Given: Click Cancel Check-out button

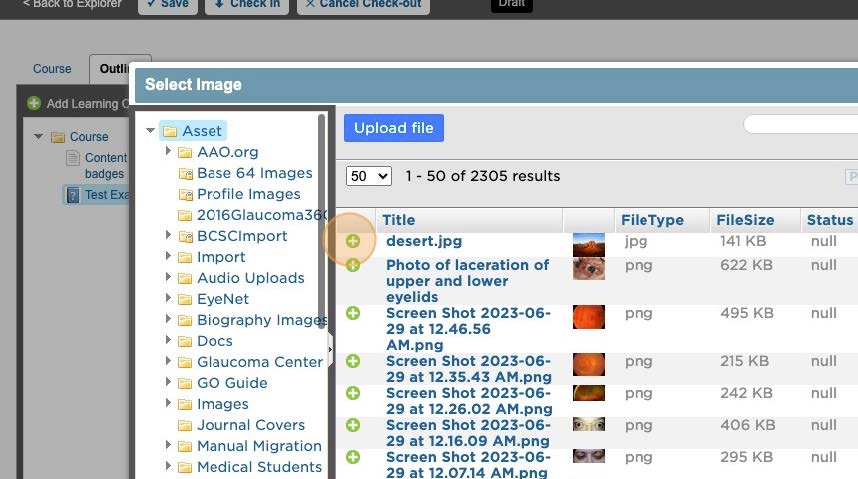Looking at the screenshot, I should 363,5.
